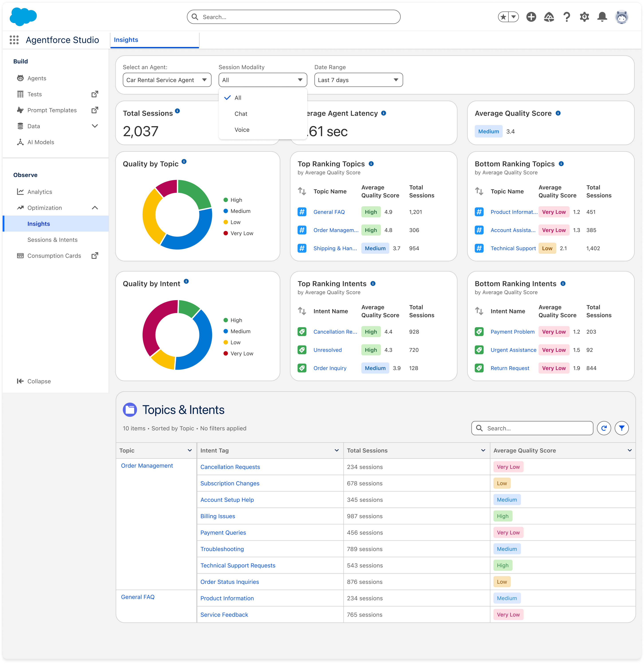644x664 pixels.
Task: Click the Bottom Ranking Topics info icon
Action: tap(561, 164)
